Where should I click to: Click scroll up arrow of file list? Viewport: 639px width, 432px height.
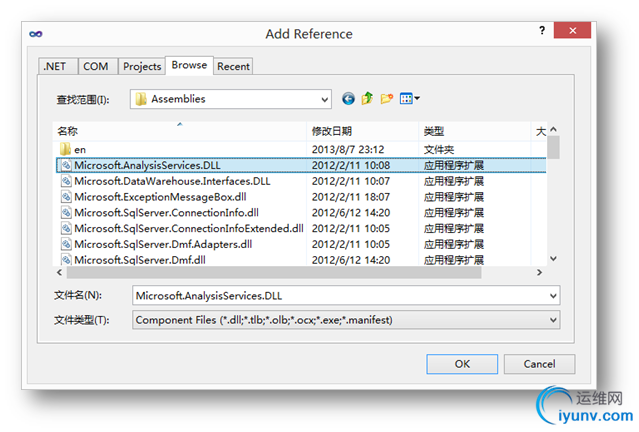(x=553, y=129)
